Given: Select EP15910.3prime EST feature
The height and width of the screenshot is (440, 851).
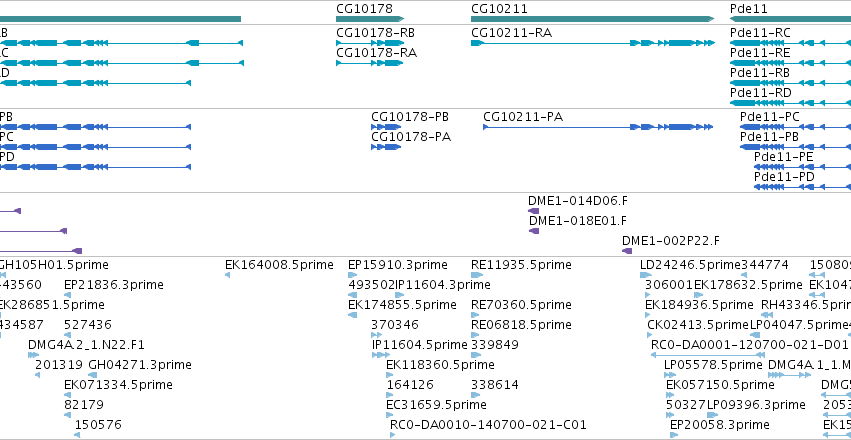Looking at the screenshot, I should click(x=352, y=275).
